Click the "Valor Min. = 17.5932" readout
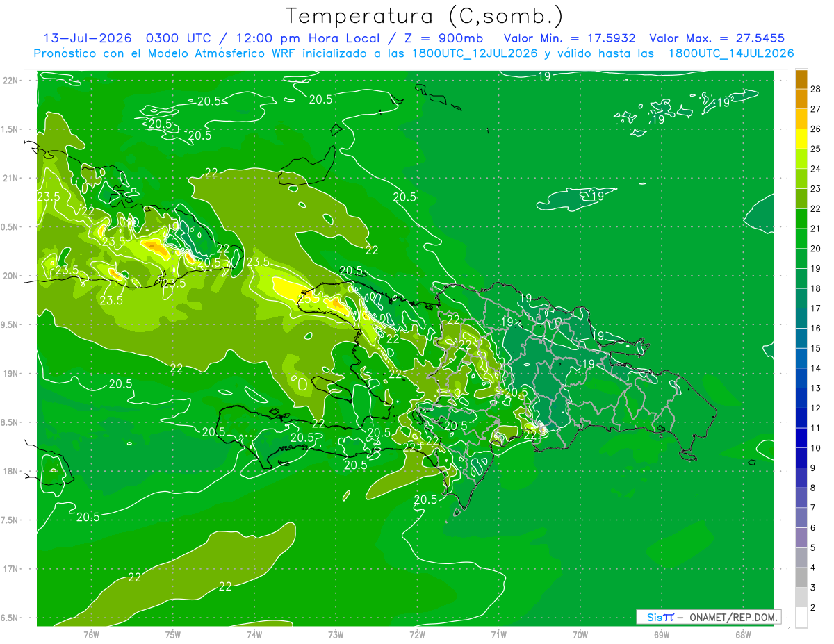Image resolution: width=834 pixels, height=644 pixels. click(x=569, y=38)
